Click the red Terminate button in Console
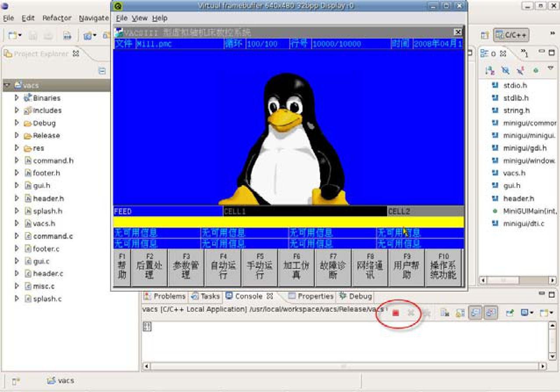The width and height of the screenshot is (560, 392). coord(396,313)
